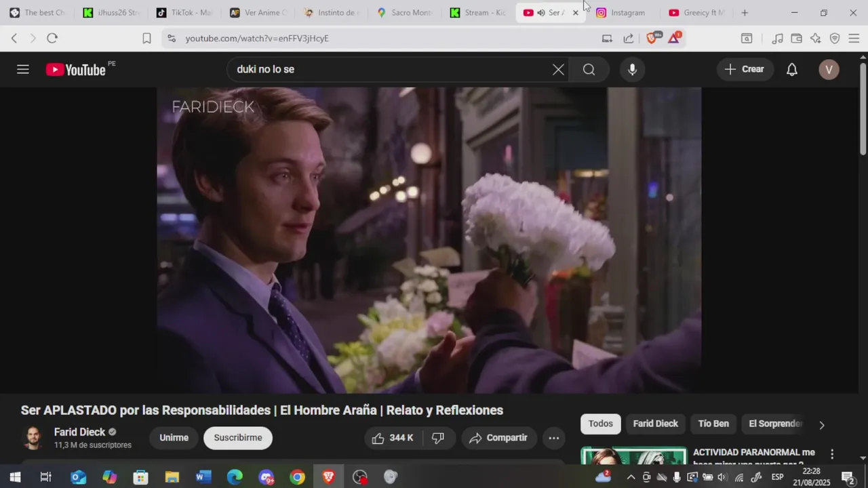Open Google Chrome from taskbar
Viewport: 868px width, 488px height.
[x=297, y=477]
